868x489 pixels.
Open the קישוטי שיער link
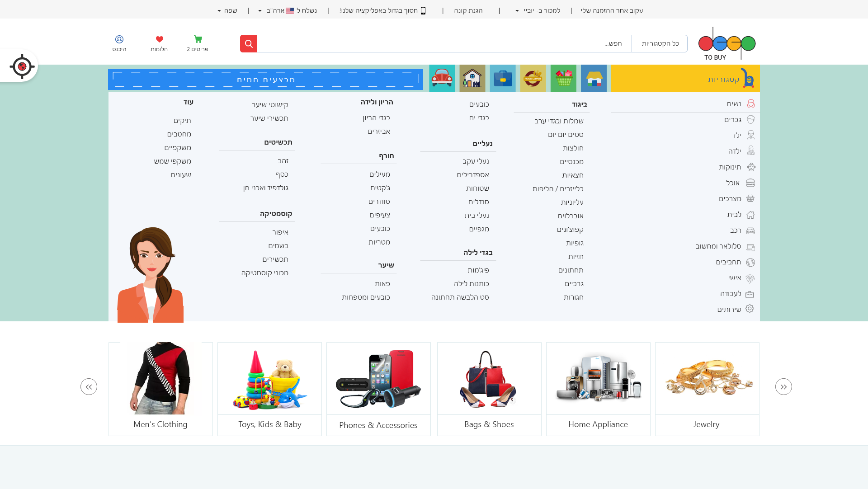(270, 105)
